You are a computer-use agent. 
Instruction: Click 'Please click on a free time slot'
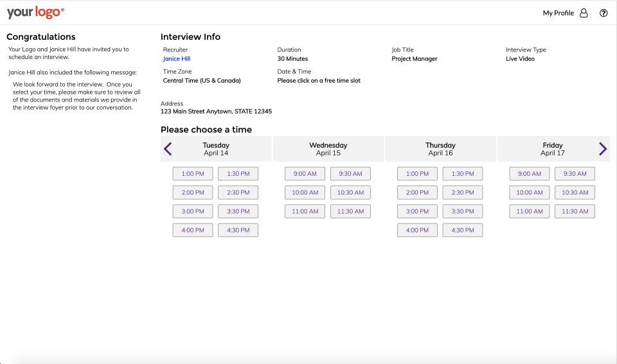tap(319, 81)
